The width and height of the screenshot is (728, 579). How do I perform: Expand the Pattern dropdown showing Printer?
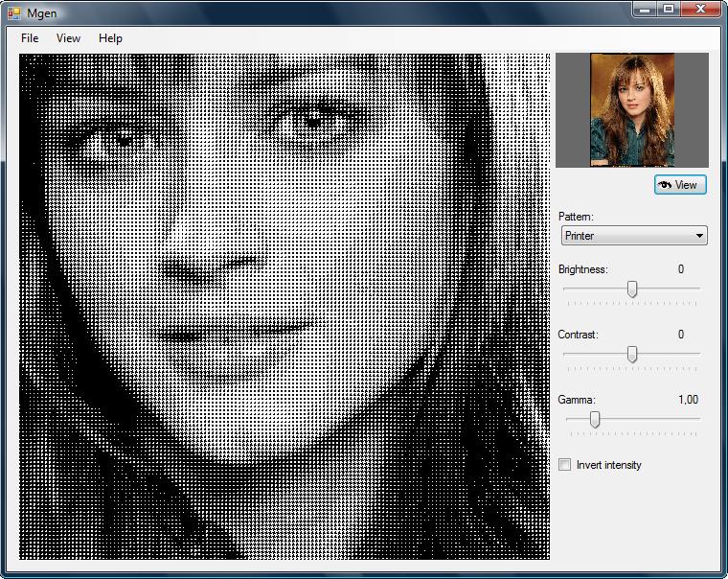634,236
